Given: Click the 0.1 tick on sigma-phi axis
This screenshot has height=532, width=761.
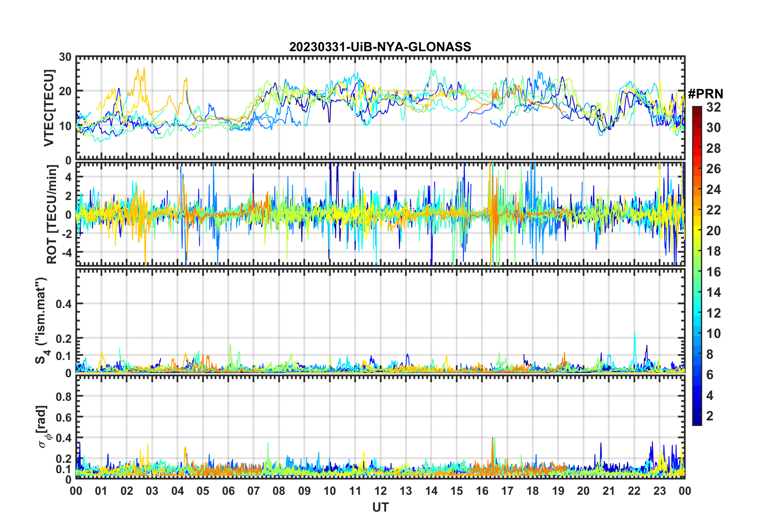Looking at the screenshot, I should 64,469.
